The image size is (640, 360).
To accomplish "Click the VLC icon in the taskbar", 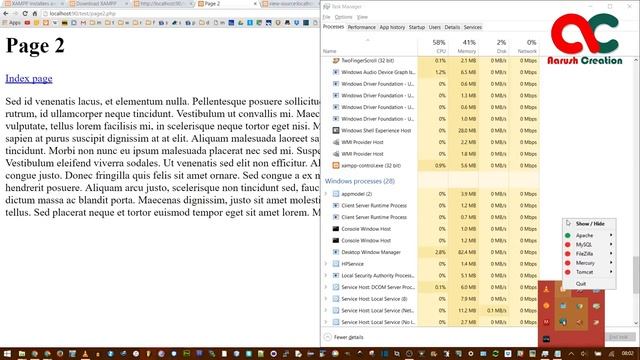I will point(85,353).
